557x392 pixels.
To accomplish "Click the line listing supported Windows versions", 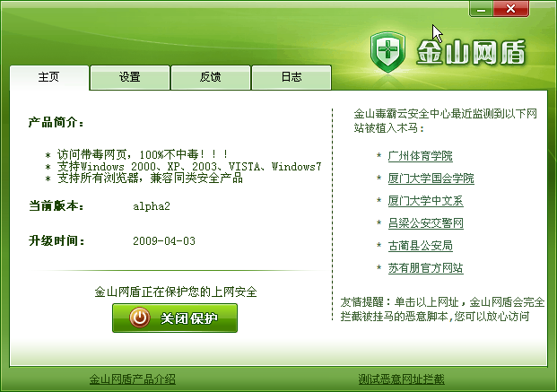I will (x=189, y=166).
